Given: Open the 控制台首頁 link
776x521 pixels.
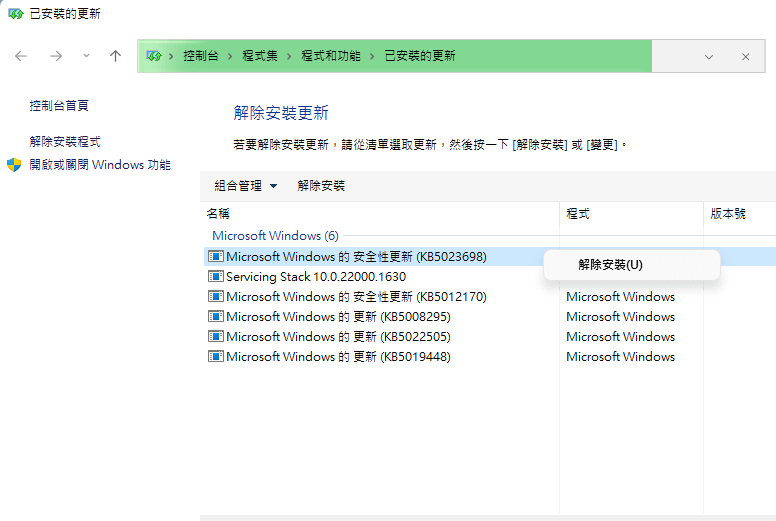Looking at the screenshot, I should (59, 105).
